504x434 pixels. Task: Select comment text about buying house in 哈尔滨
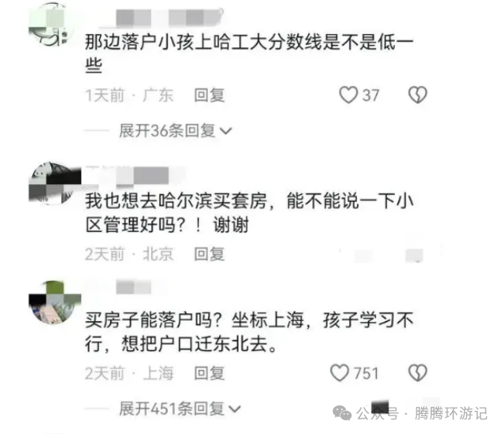pyautogui.click(x=249, y=212)
